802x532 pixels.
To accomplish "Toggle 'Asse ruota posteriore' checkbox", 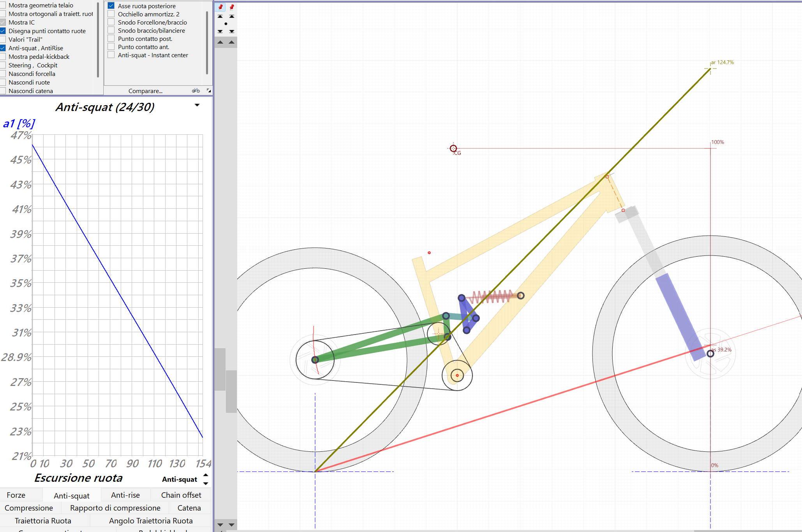I will (x=111, y=6).
